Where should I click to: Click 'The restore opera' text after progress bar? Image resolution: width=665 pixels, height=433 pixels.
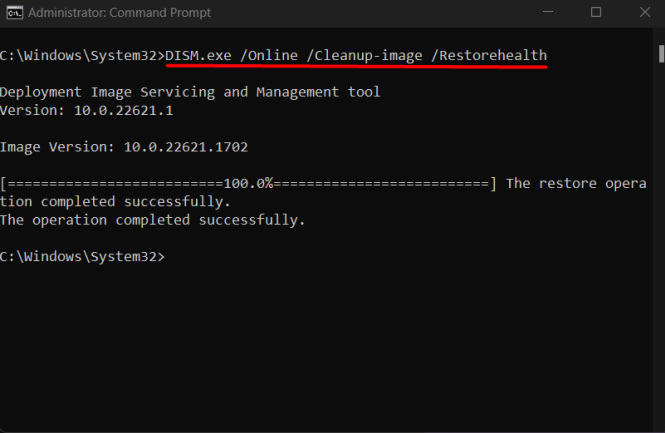[578, 184]
